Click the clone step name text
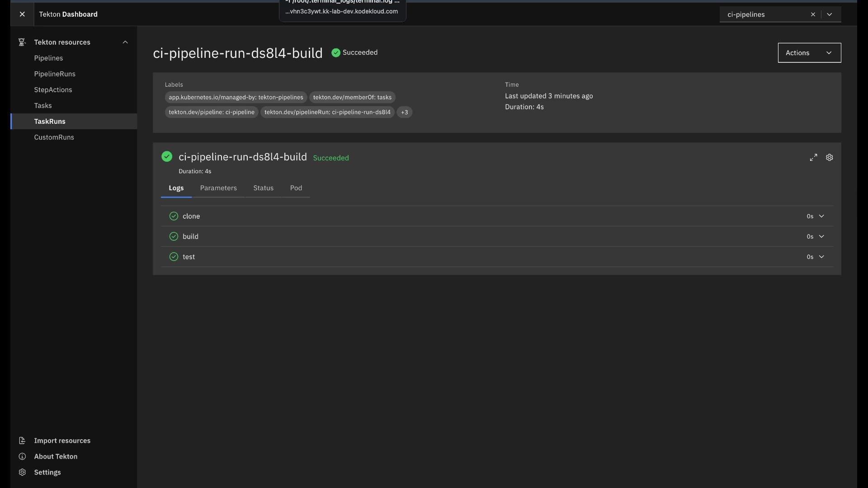This screenshot has height=488, width=868. click(191, 216)
